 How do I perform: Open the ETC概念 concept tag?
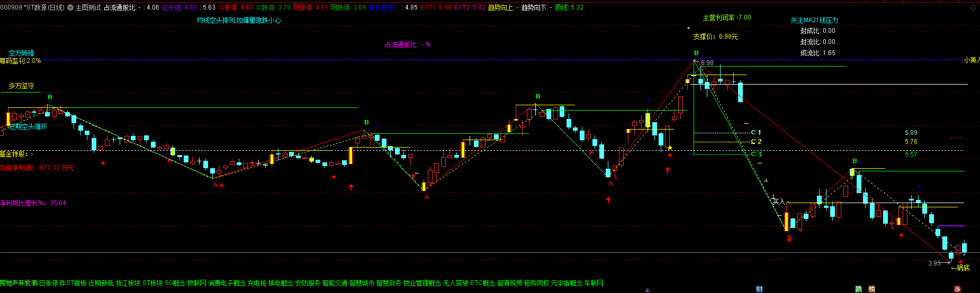[483, 283]
